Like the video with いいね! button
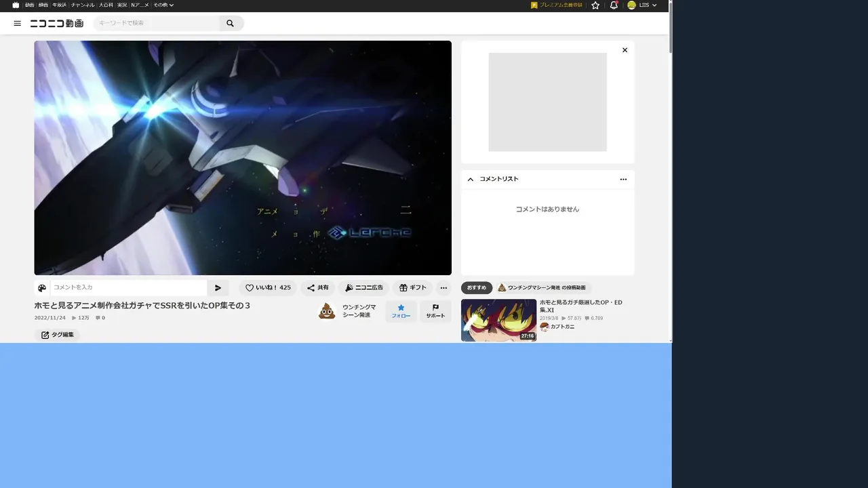868x488 pixels. tap(268, 288)
